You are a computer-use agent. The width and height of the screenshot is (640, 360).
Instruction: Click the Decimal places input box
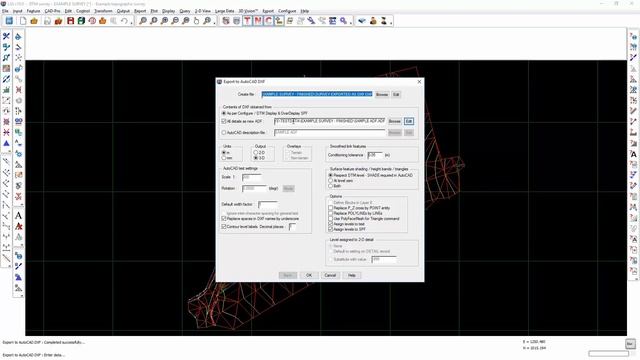tap(292, 227)
